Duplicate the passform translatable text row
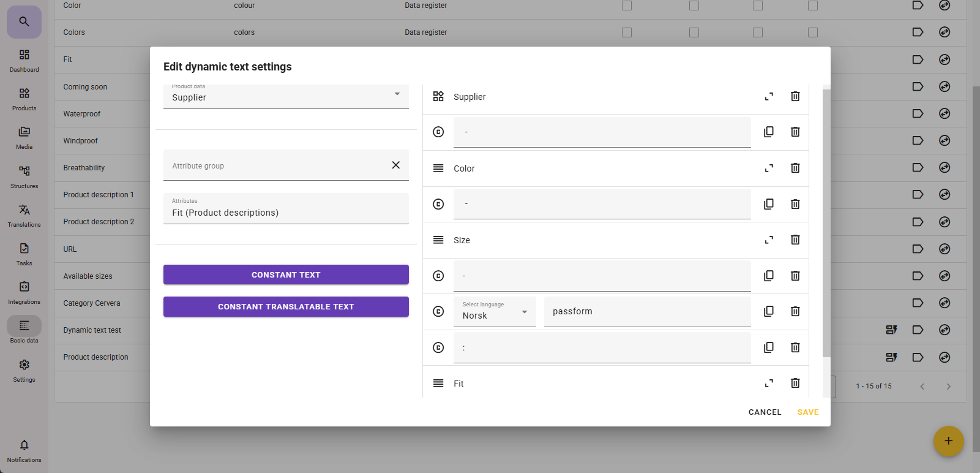The image size is (980, 473). pos(769,311)
